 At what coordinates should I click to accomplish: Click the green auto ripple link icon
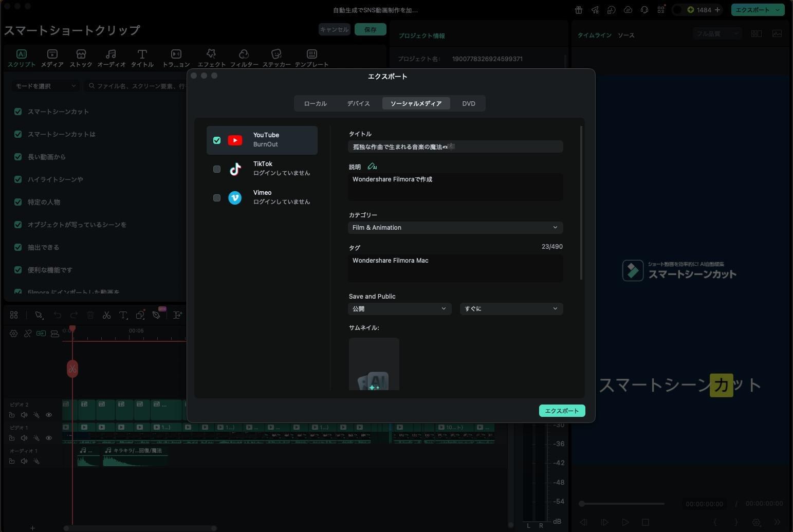tap(41, 334)
